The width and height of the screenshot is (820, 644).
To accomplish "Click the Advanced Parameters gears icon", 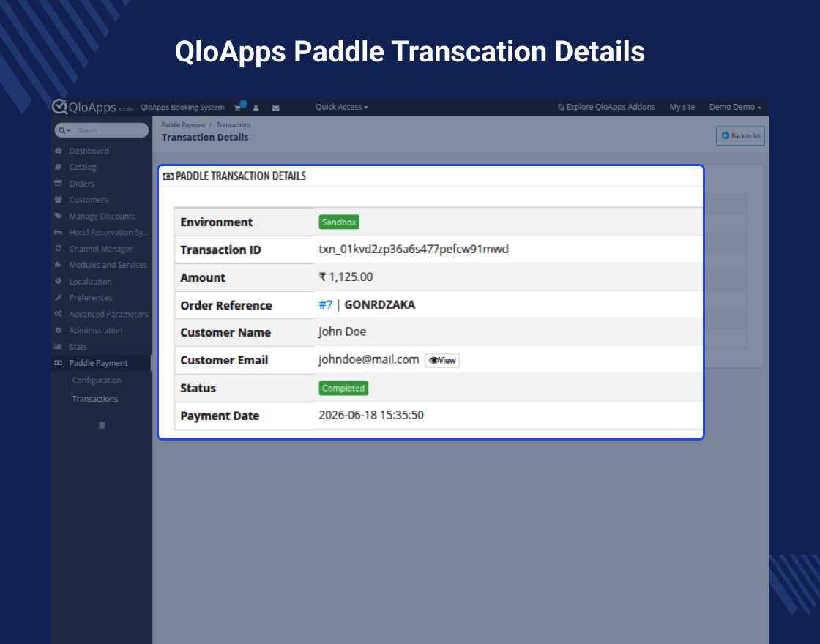I will pyautogui.click(x=59, y=314).
